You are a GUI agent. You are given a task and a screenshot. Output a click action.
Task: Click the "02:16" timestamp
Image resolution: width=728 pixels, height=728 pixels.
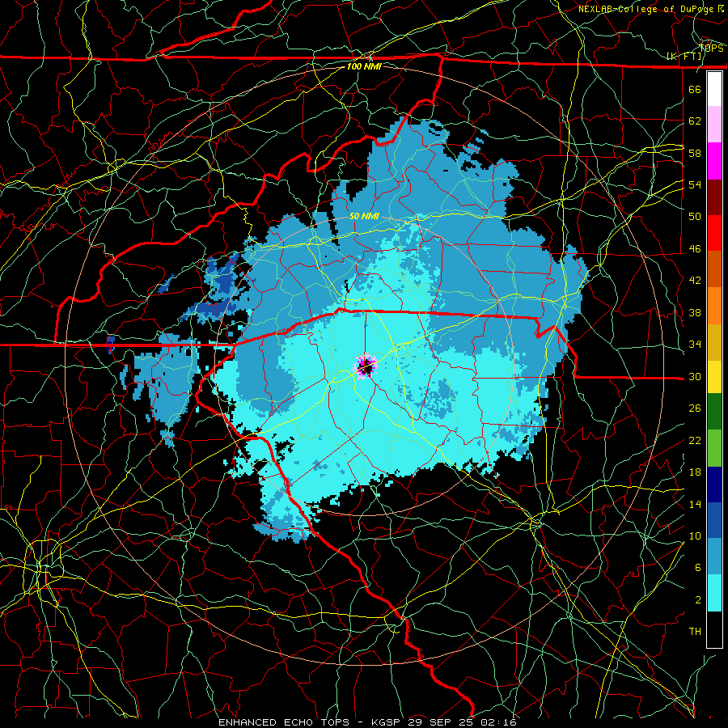tap(497, 722)
